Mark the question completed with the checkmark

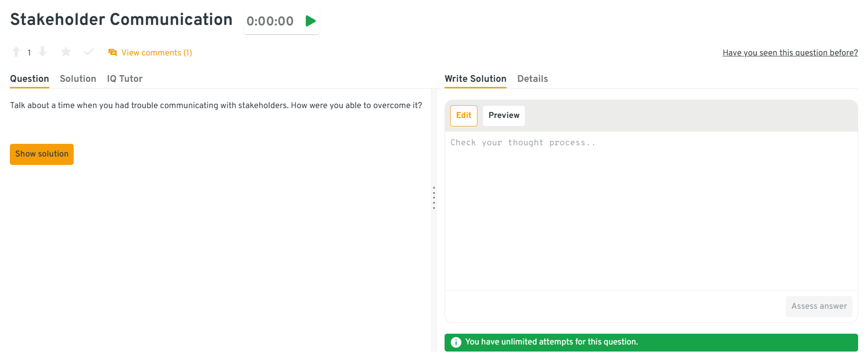tap(89, 52)
